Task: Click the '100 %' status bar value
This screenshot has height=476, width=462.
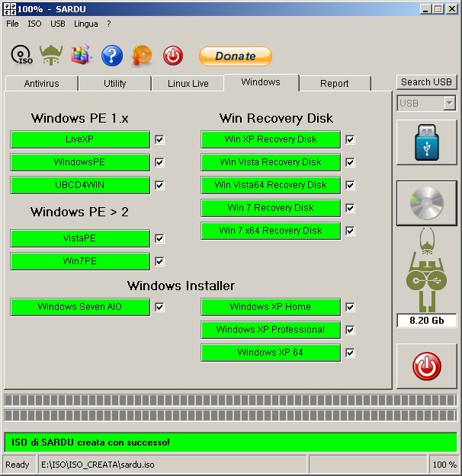Action: tap(444, 465)
